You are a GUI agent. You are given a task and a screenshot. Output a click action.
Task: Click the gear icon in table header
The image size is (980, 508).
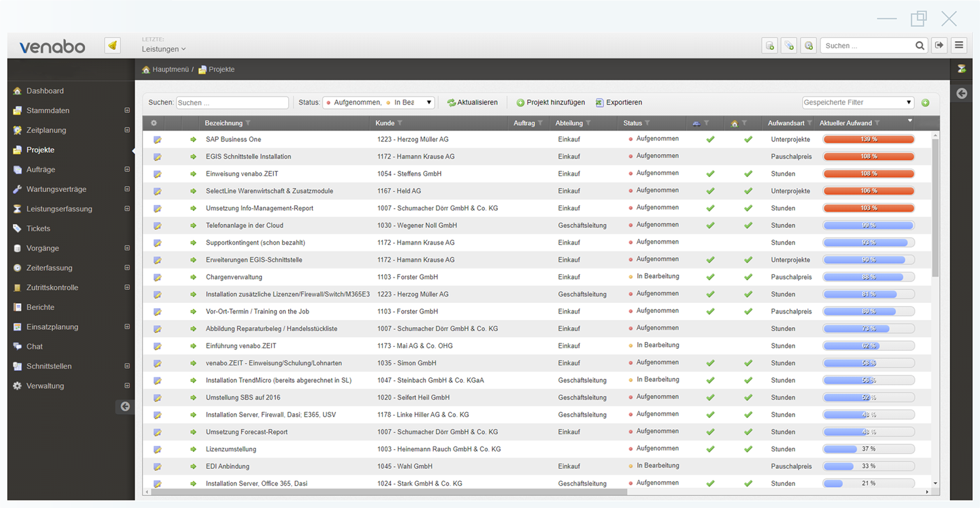point(154,123)
